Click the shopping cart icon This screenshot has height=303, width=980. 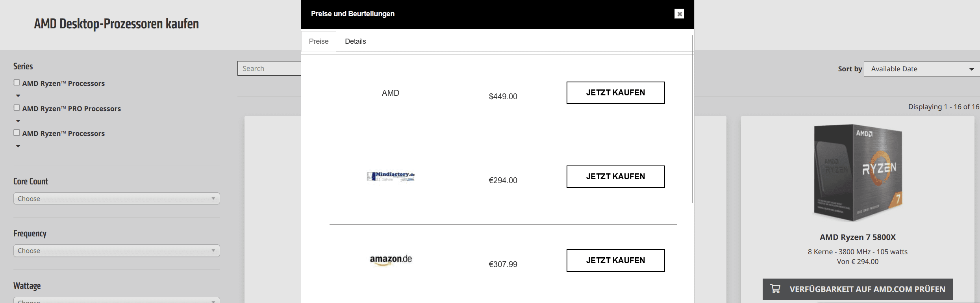775,289
